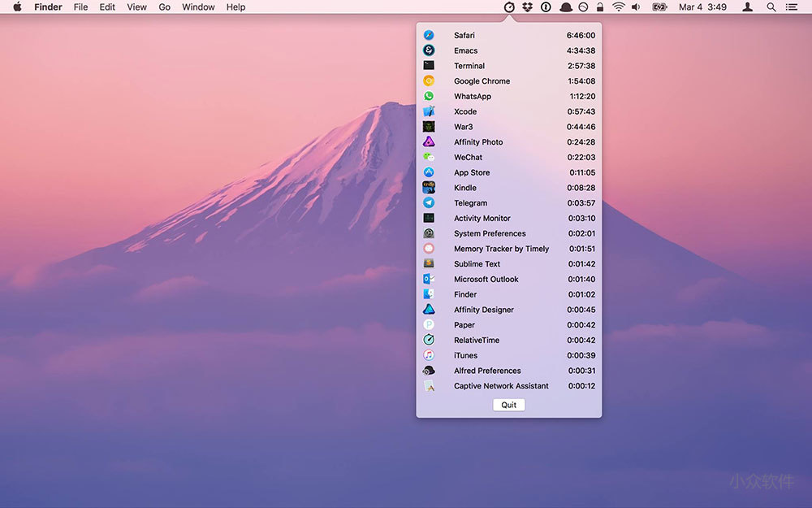This screenshot has height=508, width=812.
Task: Open the Window menu
Action: coord(198,7)
